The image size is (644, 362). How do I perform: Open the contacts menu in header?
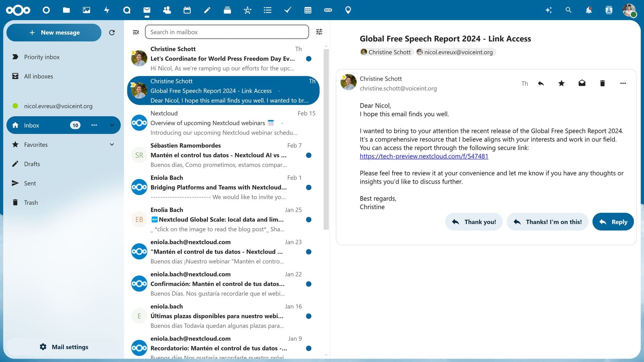click(x=609, y=10)
